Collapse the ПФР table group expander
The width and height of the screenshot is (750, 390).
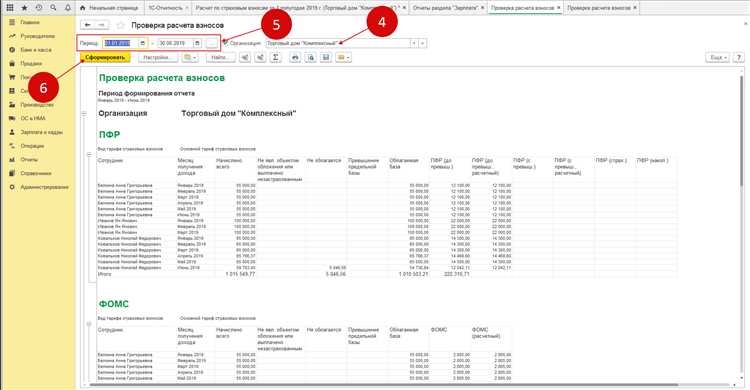(89, 155)
